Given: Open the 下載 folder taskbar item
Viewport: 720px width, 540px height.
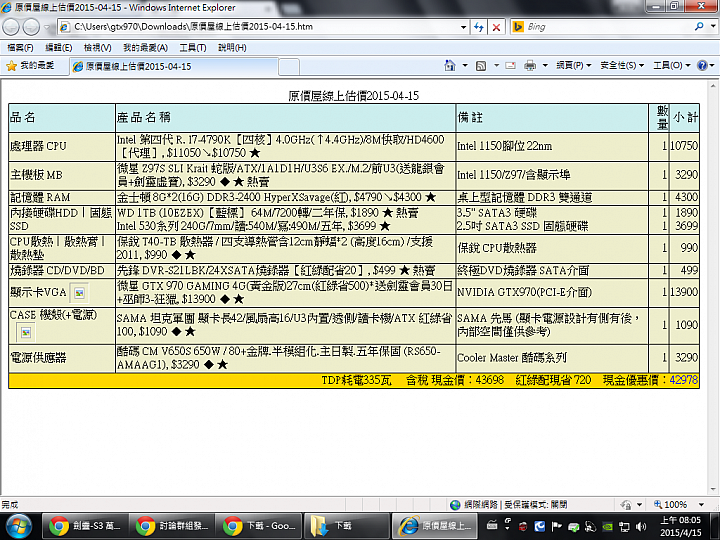Looking at the screenshot, I should tap(347, 526).
